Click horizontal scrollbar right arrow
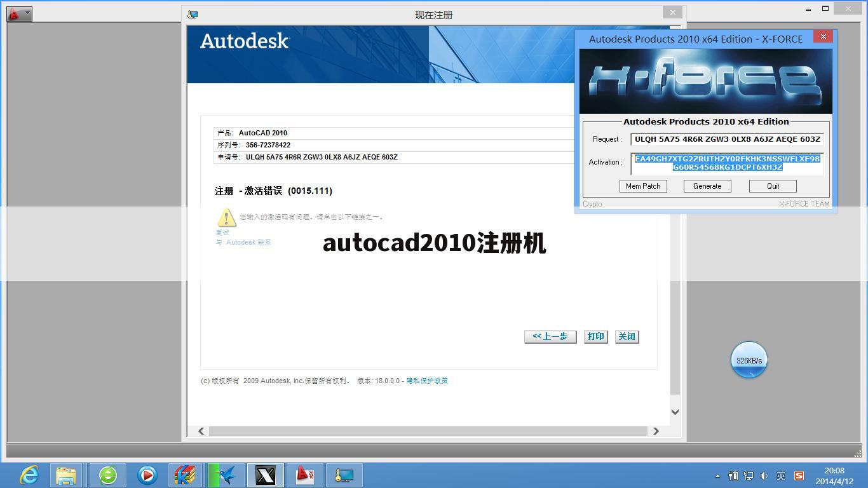Screen dimensions: 868x488 656,431
